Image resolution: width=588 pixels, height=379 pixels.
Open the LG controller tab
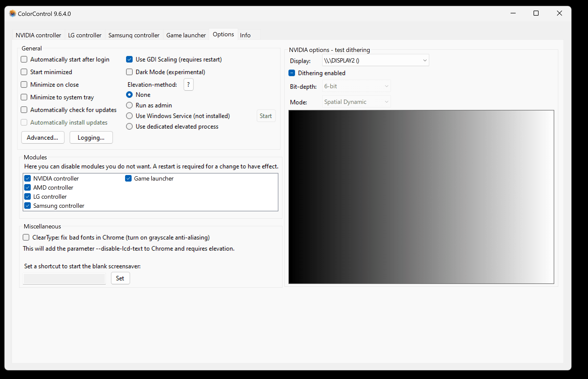pyautogui.click(x=85, y=35)
